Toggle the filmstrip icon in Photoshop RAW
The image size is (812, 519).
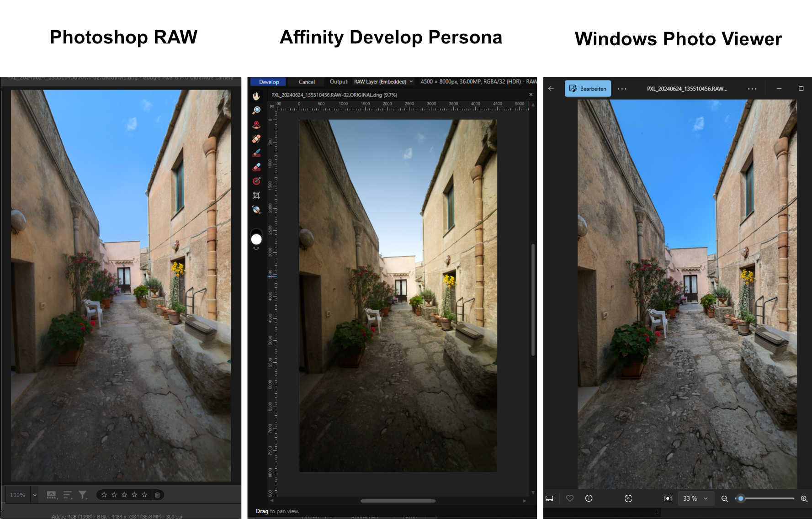[x=52, y=495]
